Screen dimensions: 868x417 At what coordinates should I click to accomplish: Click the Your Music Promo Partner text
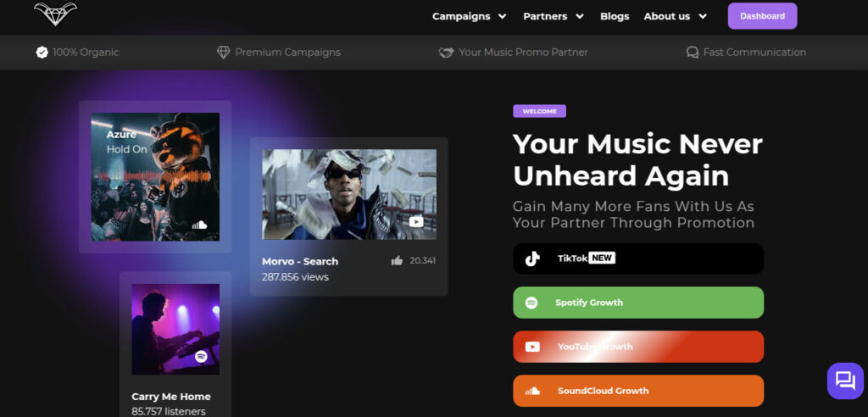coord(523,53)
